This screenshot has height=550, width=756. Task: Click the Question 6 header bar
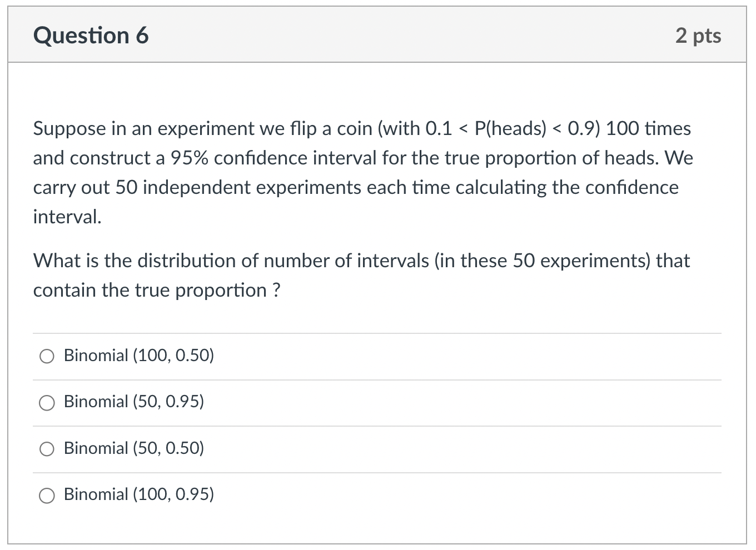(x=378, y=35)
